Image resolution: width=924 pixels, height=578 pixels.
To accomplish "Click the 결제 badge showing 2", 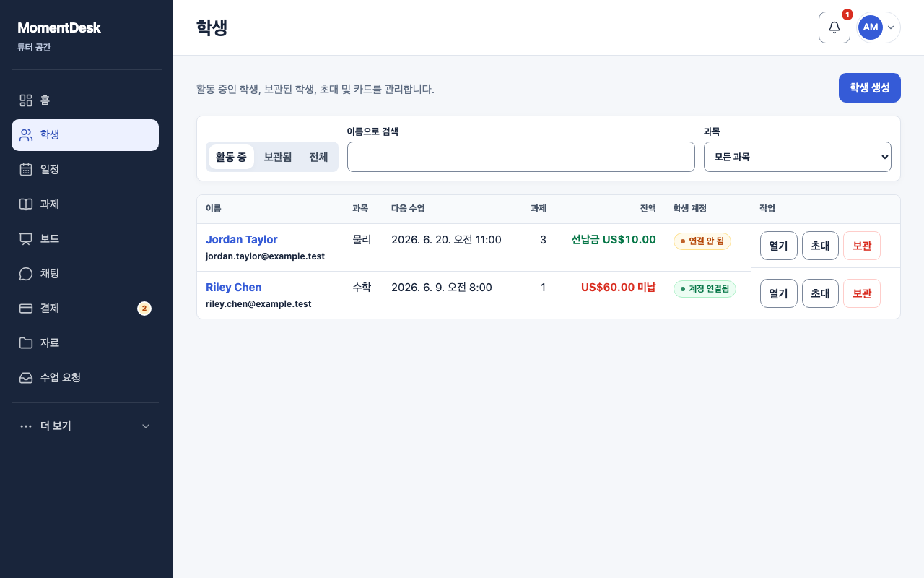I will pos(144,309).
